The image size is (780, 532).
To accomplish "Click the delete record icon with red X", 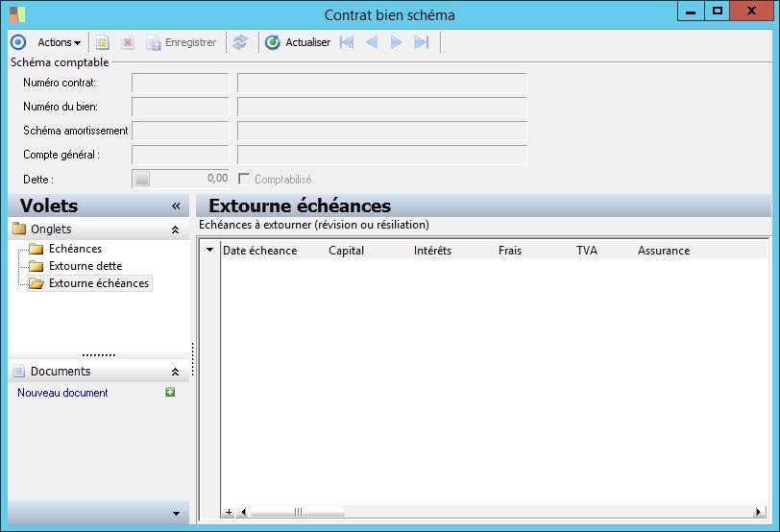I will click(x=128, y=42).
